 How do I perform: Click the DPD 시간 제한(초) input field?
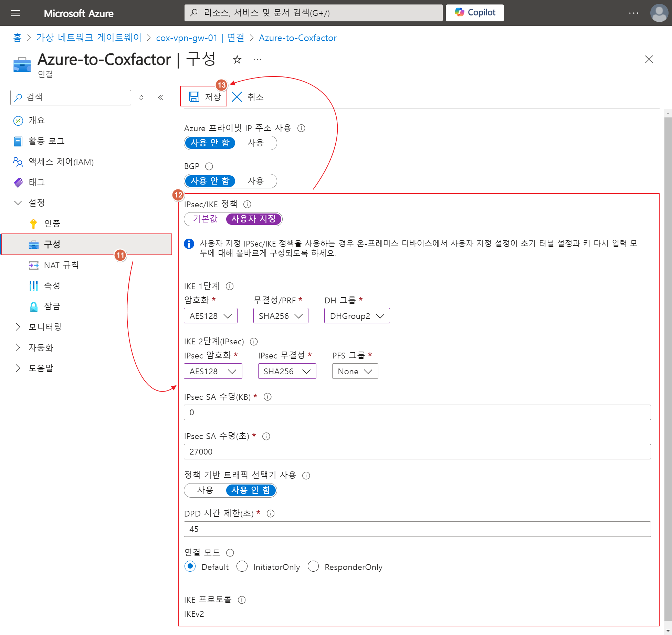click(417, 529)
